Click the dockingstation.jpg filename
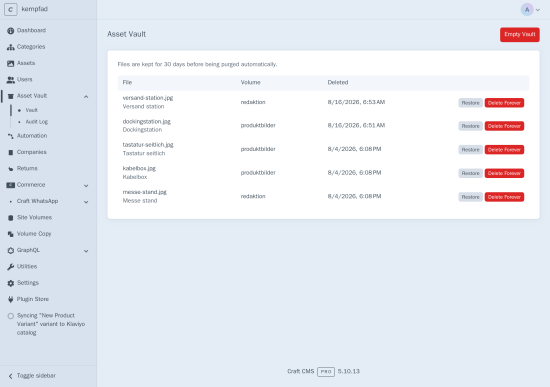Screen dimensions: 550x387 (x=147, y=121)
